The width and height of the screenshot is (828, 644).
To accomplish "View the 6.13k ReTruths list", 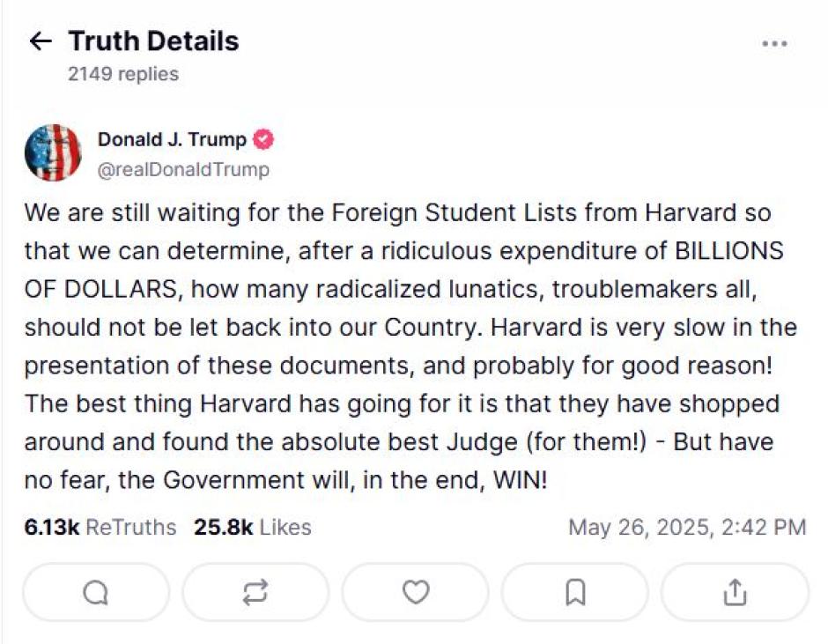I will click(105, 528).
